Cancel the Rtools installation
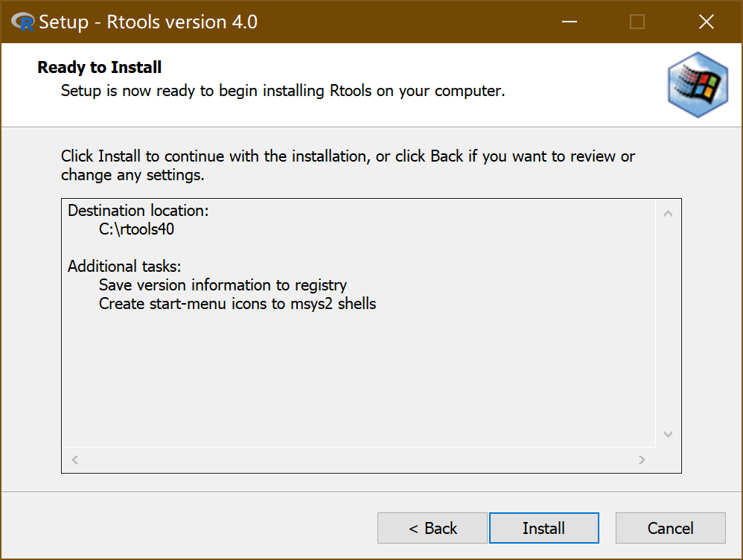The image size is (743, 560). pyautogui.click(x=670, y=528)
